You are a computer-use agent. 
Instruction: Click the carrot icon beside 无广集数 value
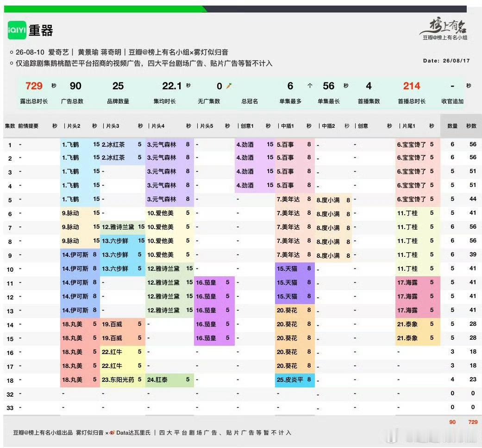tap(229, 86)
